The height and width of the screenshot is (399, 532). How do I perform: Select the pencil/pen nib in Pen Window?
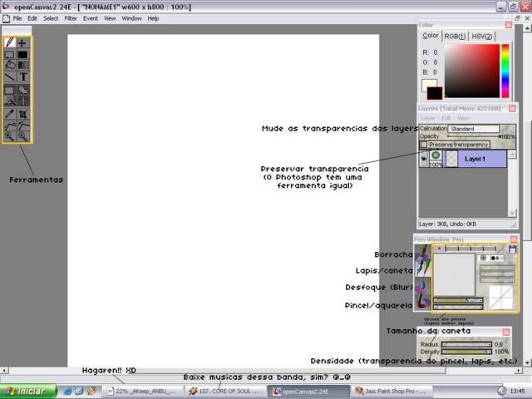[422, 268]
